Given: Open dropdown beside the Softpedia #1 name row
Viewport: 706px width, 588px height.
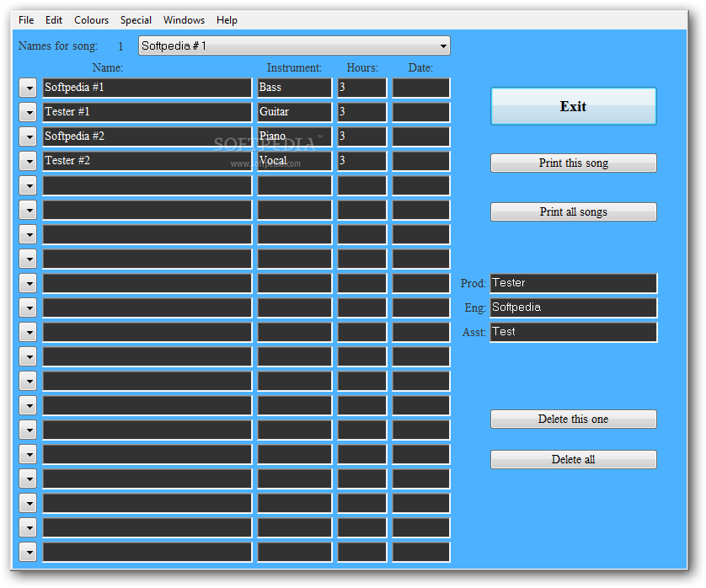Looking at the screenshot, I should (x=28, y=88).
